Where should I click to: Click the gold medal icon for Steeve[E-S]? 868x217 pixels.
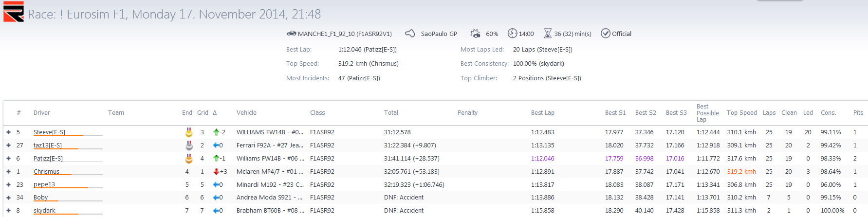189,132
